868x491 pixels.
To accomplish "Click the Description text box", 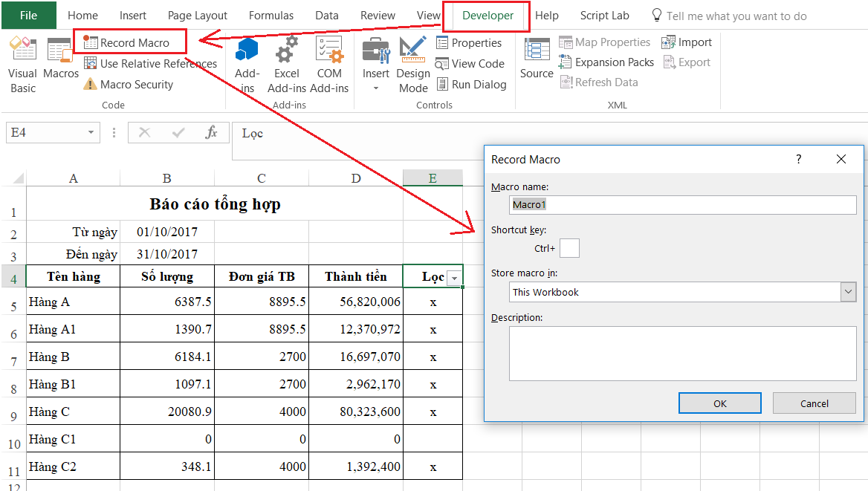I will (682, 354).
